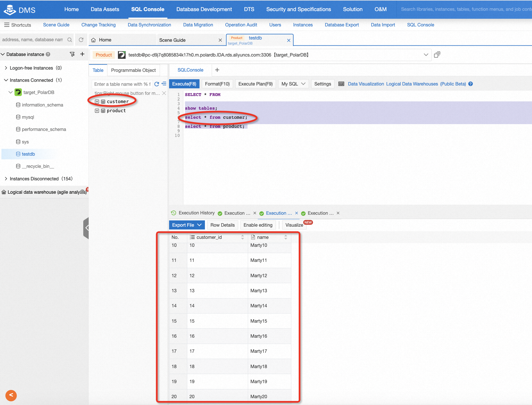Viewport: 532px width, 405px height.
Task: Click the Row Details button
Action: (223, 225)
